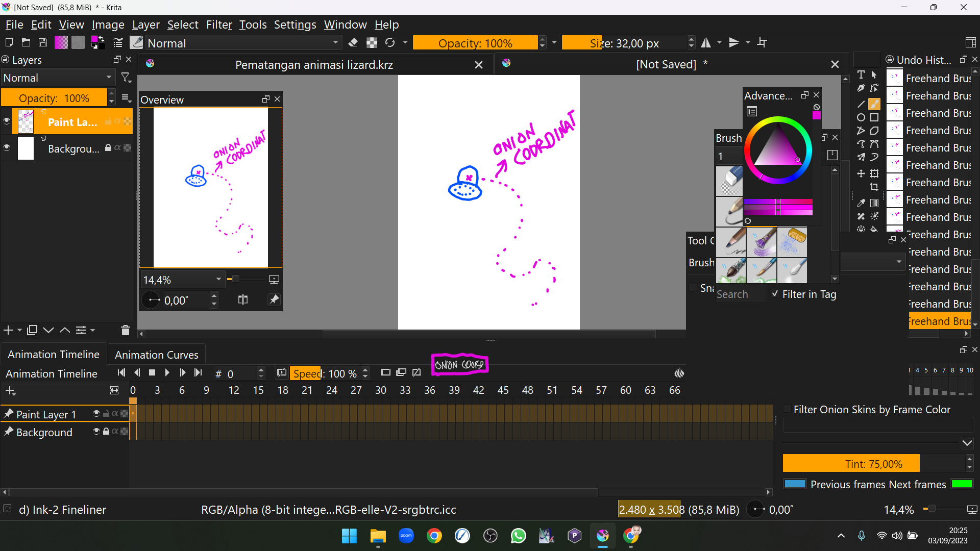Select the Rectangle tool
Viewport: 980px width, 551px height.
coord(874,117)
